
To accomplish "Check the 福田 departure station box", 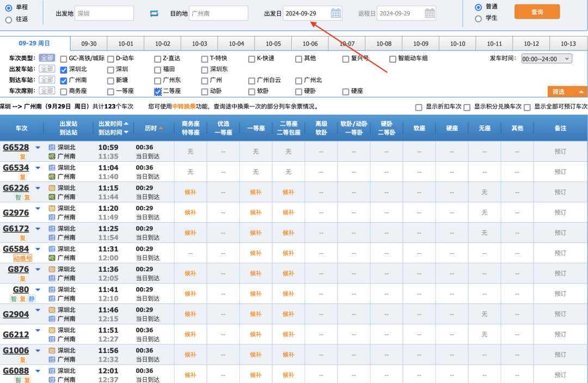I will point(157,70).
